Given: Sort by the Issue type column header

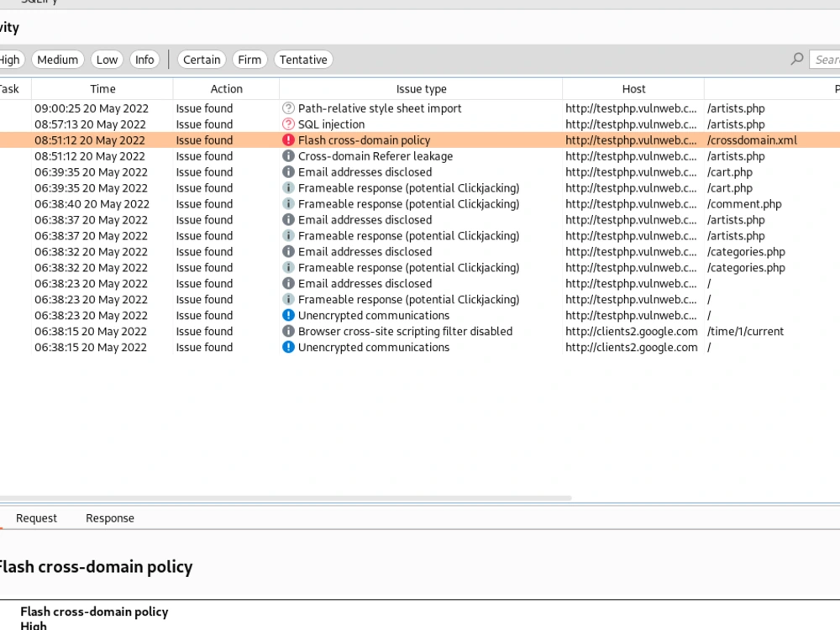Looking at the screenshot, I should [x=421, y=89].
